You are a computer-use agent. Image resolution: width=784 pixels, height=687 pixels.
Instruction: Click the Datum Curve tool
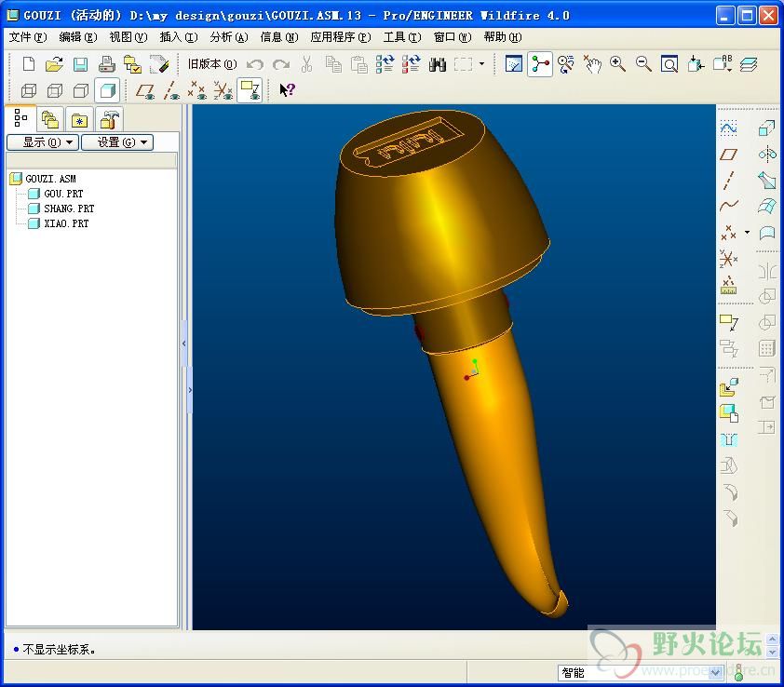[x=728, y=206]
